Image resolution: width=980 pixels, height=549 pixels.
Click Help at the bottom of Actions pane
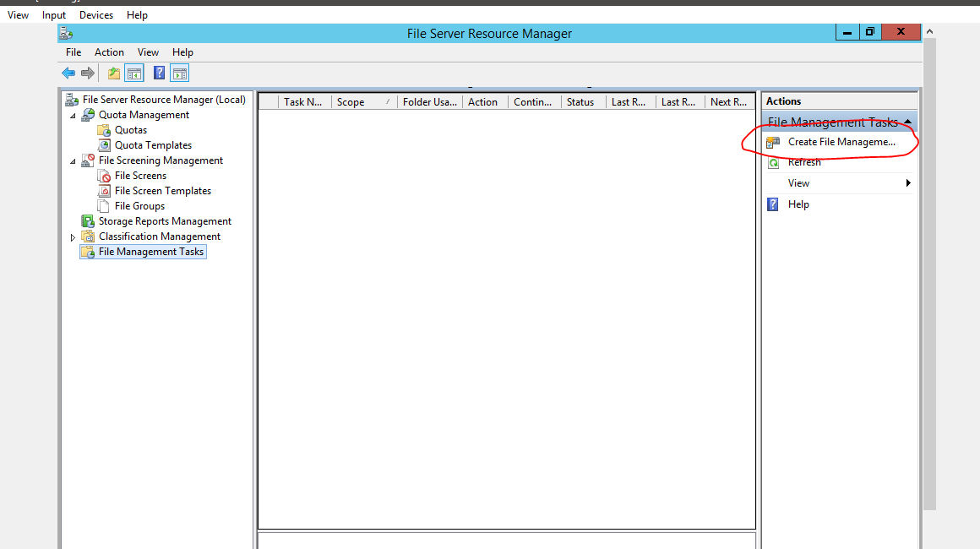pos(797,204)
